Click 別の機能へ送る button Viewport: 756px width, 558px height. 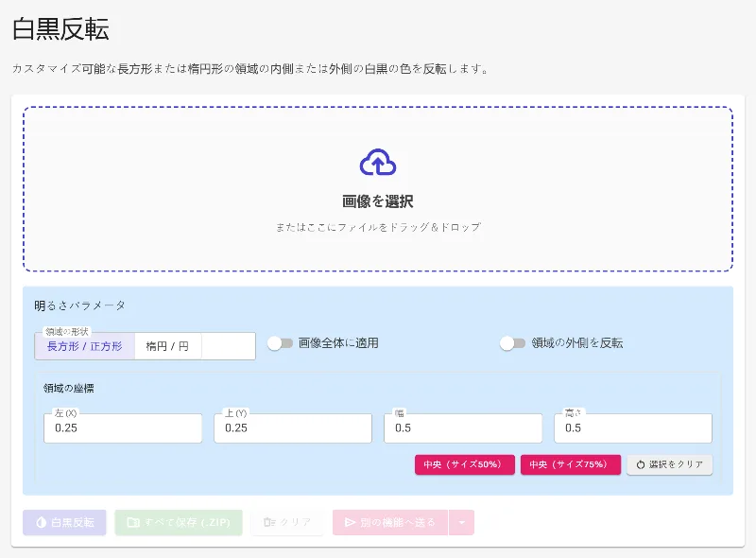tap(390, 522)
